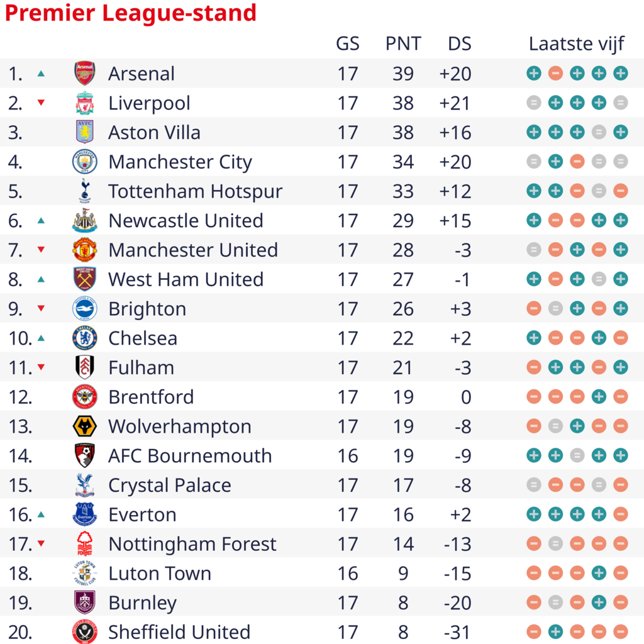Click the Liverpool club crest
Image resolution: width=644 pixels, height=644 pixels.
(85, 103)
